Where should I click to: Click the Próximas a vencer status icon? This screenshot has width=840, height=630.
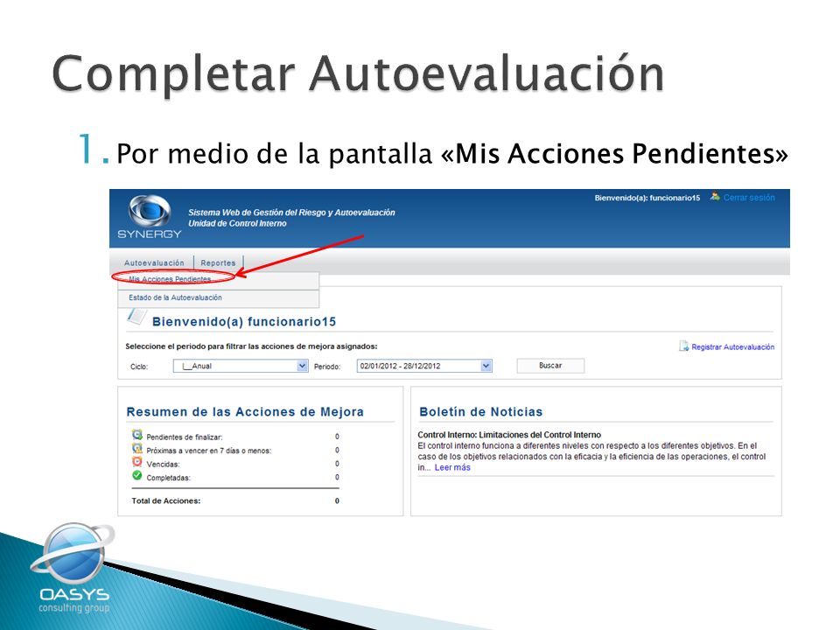click(137, 448)
